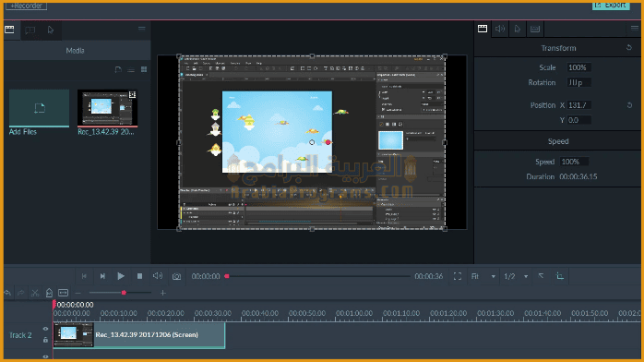Add a marker to the timeline
Image resolution: width=644 pixels, height=362 pixels.
pyautogui.click(x=49, y=293)
